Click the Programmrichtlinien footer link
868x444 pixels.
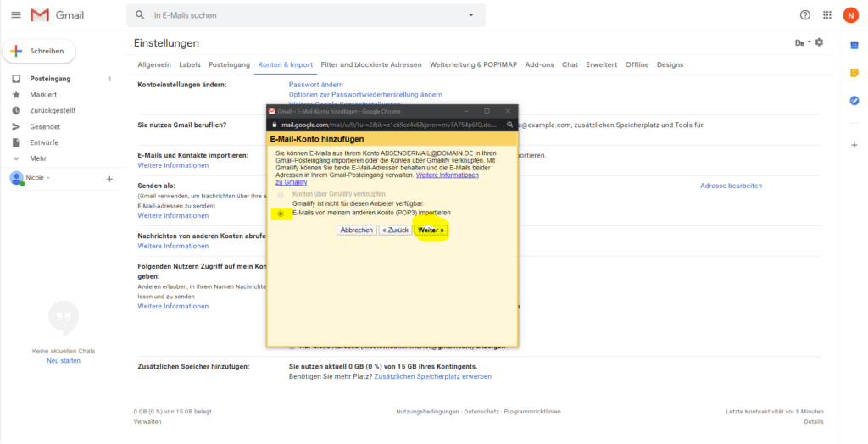[x=532, y=412]
